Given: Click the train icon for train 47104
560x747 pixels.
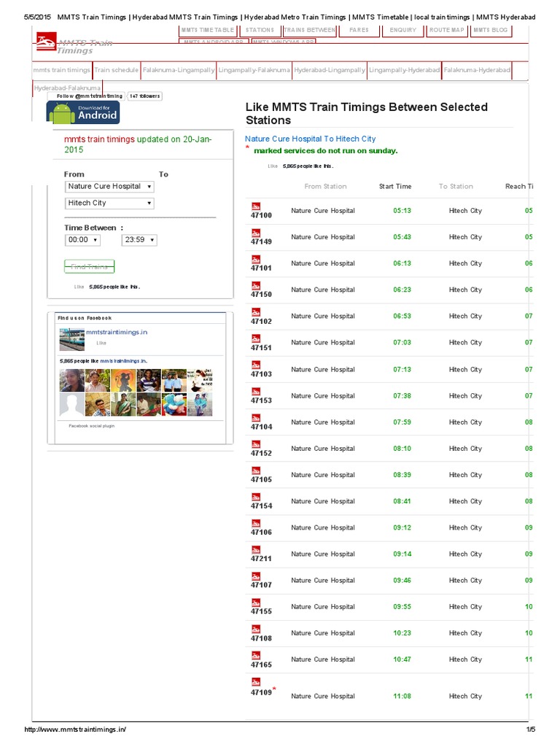Looking at the screenshot, I should [256, 418].
